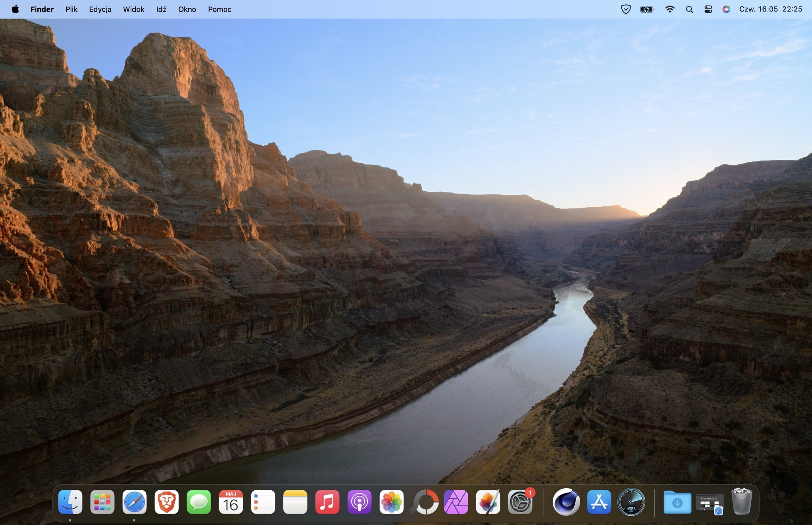The height and width of the screenshot is (525, 812).
Task: Launch Pixelmator Pro from the dock
Action: (488, 502)
